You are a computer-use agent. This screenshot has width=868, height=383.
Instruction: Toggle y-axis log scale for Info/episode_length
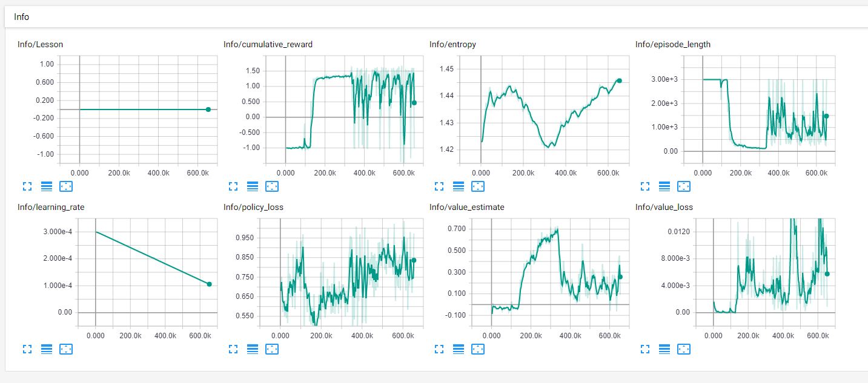[x=664, y=186]
